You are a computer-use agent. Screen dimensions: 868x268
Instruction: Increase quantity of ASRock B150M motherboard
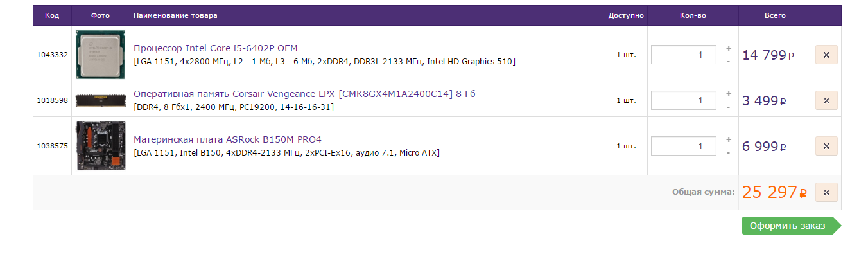point(728,139)
